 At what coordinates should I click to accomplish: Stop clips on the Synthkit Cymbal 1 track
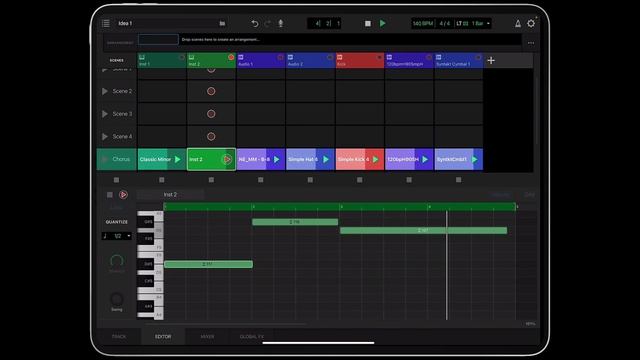pyautogui.click(x=458, y=180)
